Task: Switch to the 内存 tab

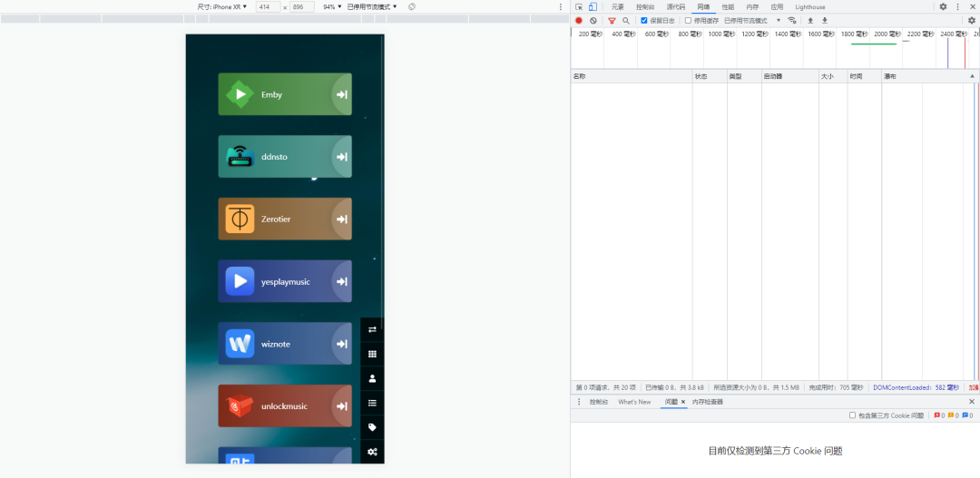Action: [x=752, y=7]
